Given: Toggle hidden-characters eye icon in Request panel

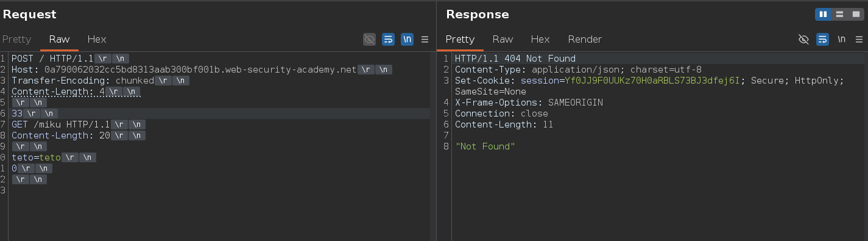Looking at the screenshot, I should click(x=369, y=40).
